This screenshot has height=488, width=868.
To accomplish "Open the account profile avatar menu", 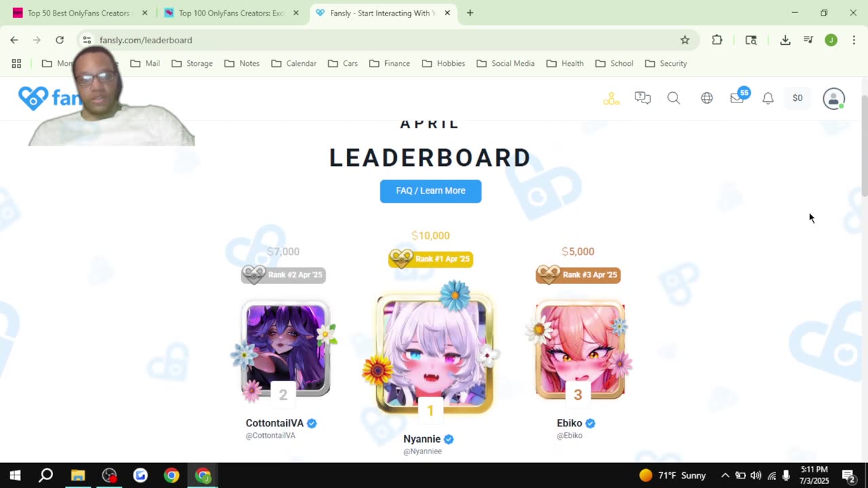I will 833,98.
